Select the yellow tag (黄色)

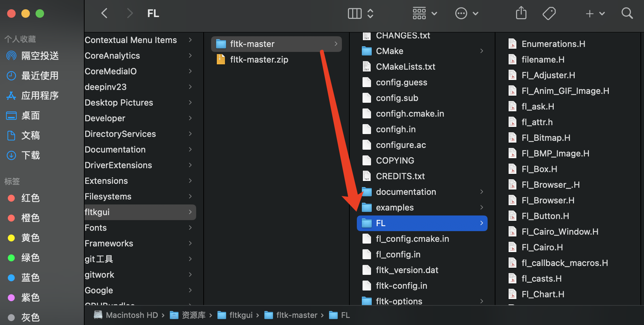point(23,238)
